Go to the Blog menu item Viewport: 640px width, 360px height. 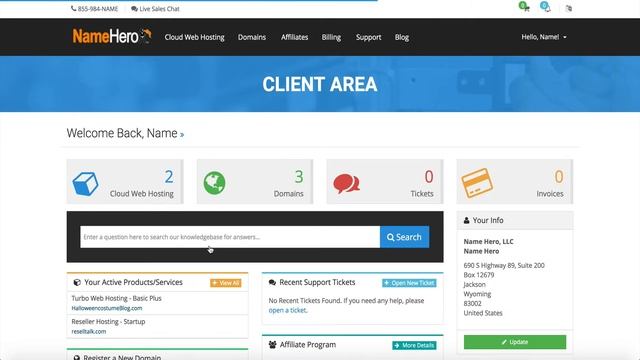pos(402,37)
